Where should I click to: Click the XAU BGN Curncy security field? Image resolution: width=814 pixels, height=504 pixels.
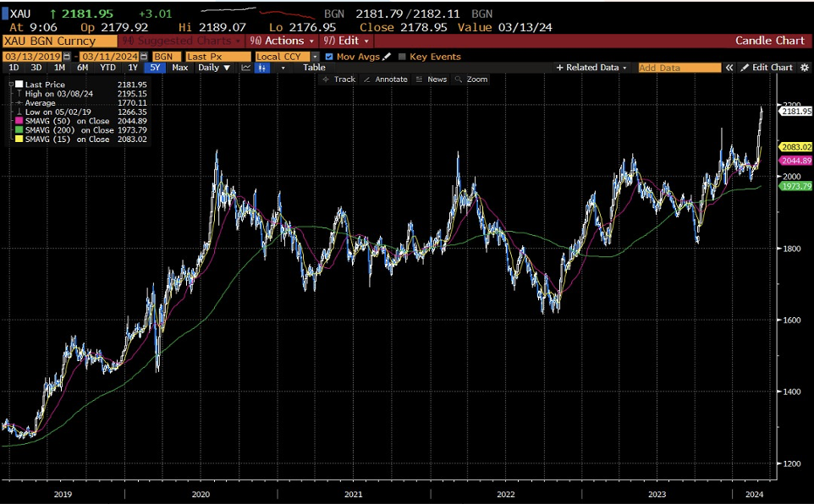[60, 41]
